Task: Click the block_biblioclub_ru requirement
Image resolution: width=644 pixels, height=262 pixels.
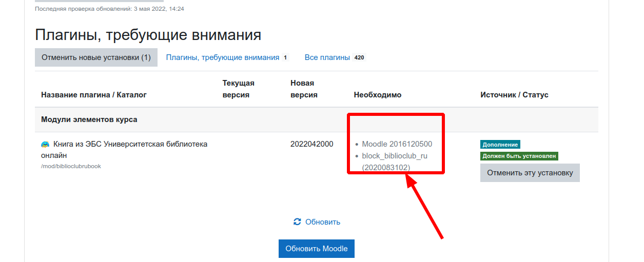Action: [x=395, y=162]
